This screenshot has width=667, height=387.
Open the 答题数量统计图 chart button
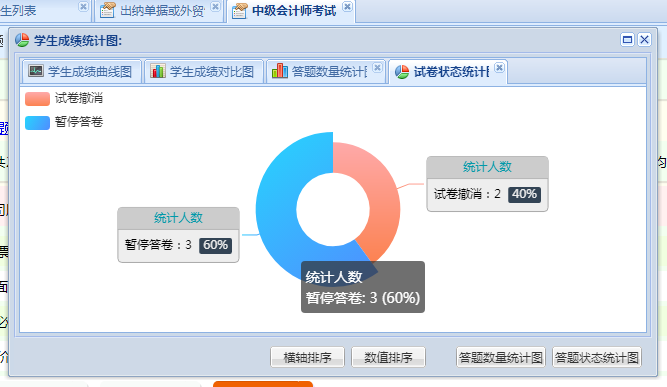501,357
